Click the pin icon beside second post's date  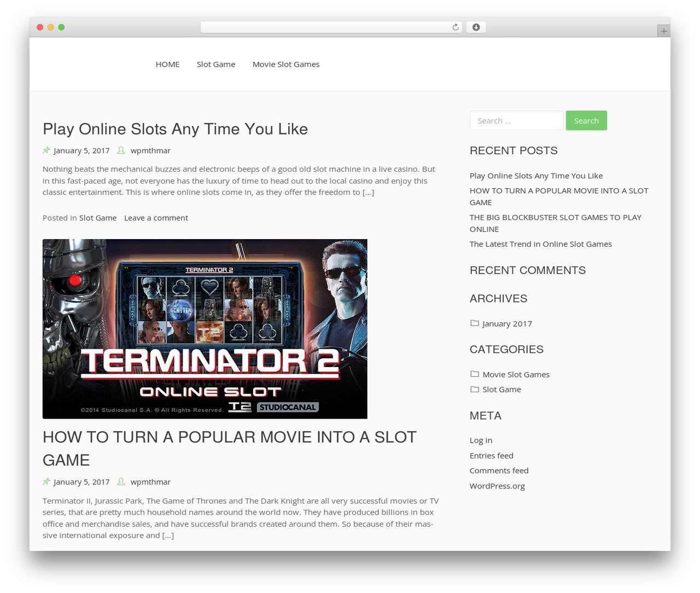pos(46,481)
